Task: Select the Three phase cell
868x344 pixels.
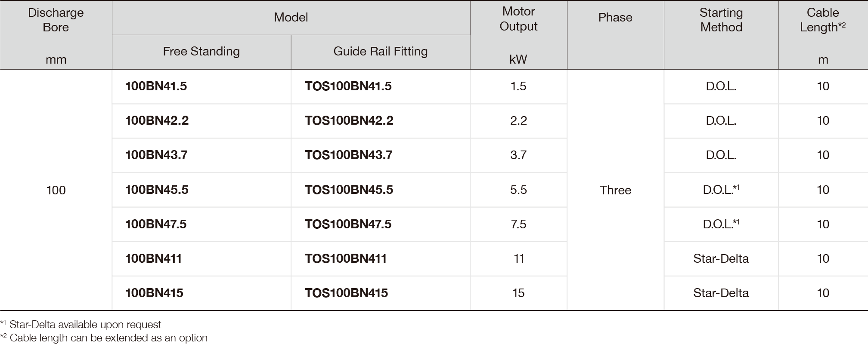Action: [615, 190]
